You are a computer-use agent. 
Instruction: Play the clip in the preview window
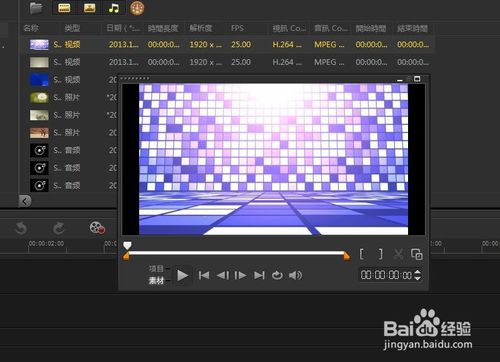(x=182, y=276)
